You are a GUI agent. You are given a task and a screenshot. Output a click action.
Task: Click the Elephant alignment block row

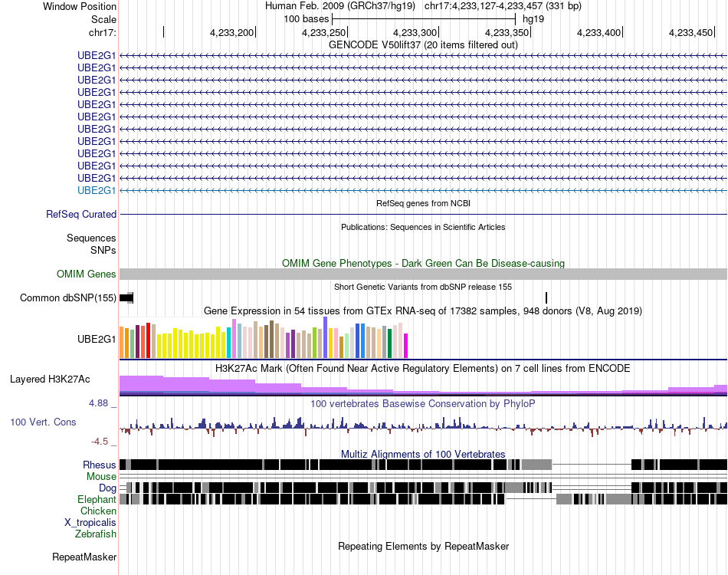(424, 499)
